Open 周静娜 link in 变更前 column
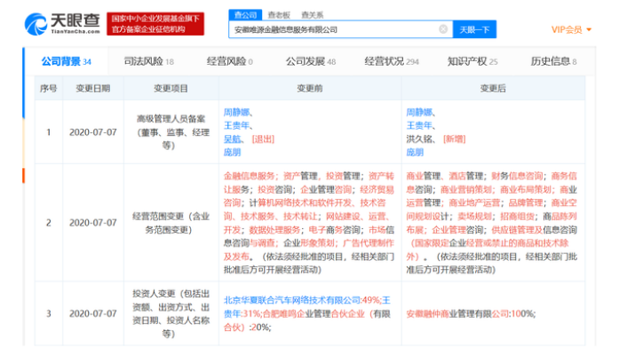 click(x=237, y=112)
